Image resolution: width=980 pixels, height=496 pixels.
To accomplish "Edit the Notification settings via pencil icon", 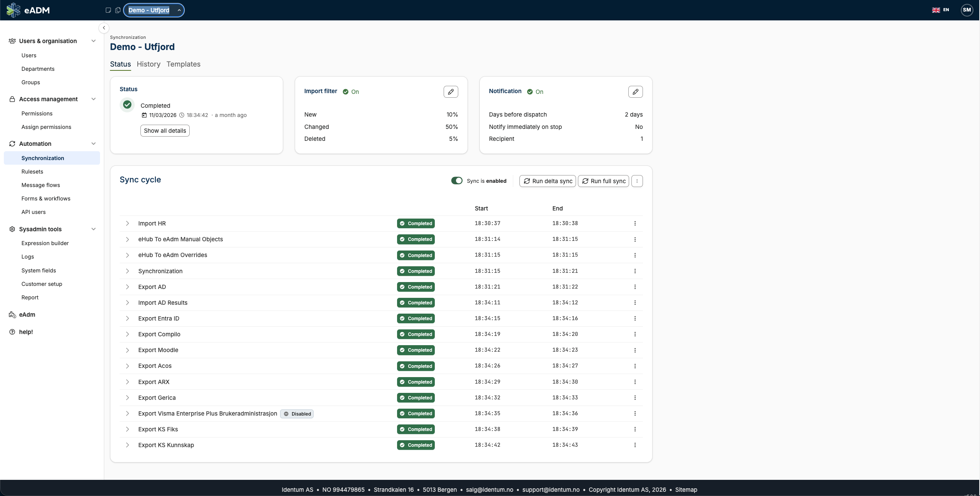I will click(635, 92).
